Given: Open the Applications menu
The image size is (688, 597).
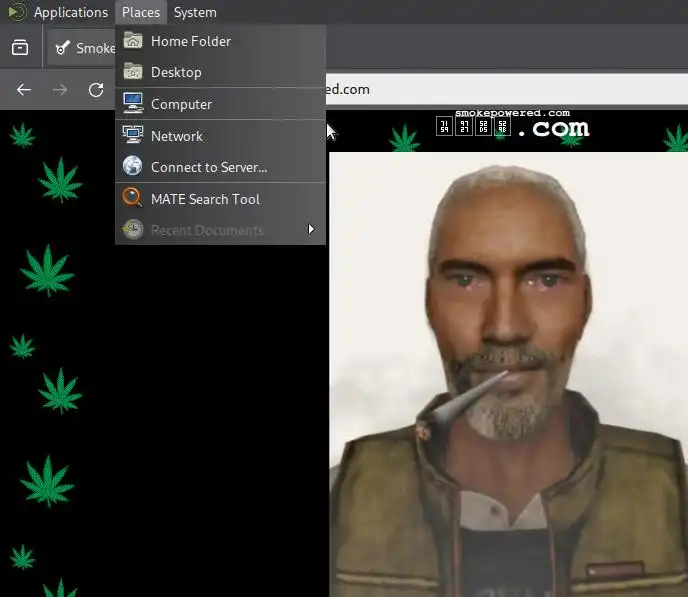Looking at the screenshot, I should (71, 12).
